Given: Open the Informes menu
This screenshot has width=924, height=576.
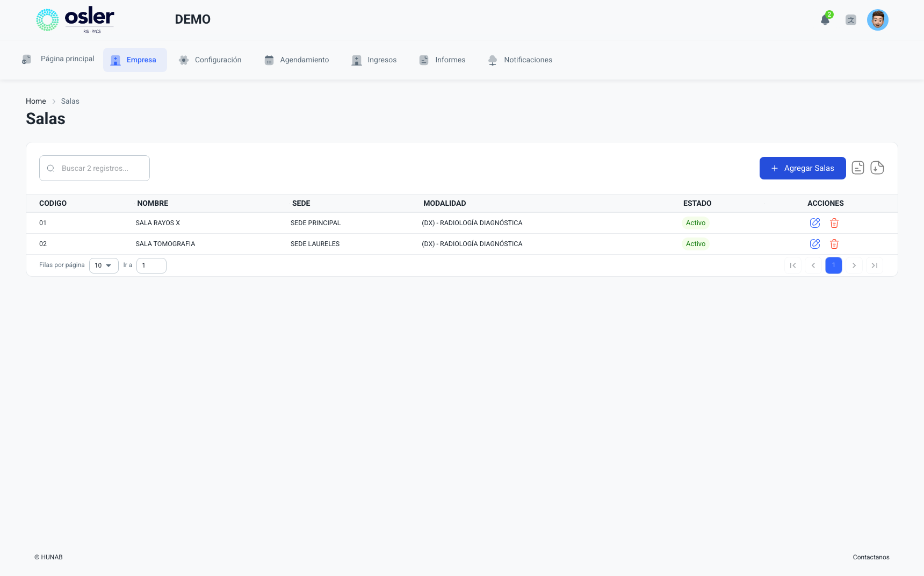Looking at the screenshot, I should point(442,60).
